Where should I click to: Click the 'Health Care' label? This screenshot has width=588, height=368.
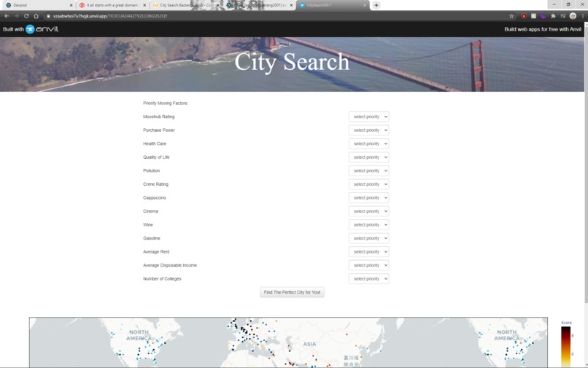[x=155, y=144]
